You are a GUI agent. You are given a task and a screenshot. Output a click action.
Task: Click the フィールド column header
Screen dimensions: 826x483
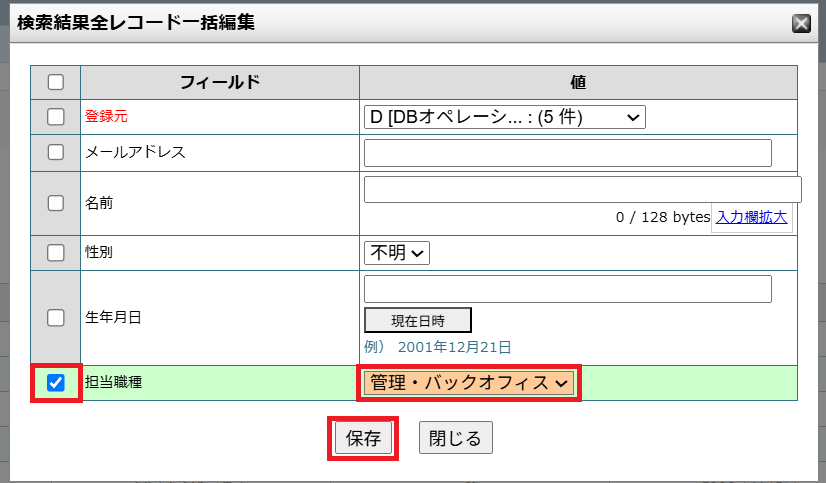[x=220, y=82]
